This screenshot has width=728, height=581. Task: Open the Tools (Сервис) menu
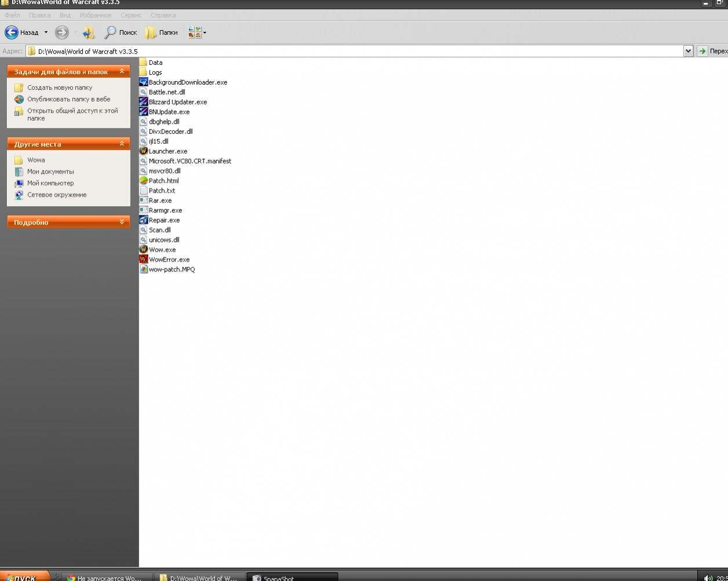[x=131, y=15]
